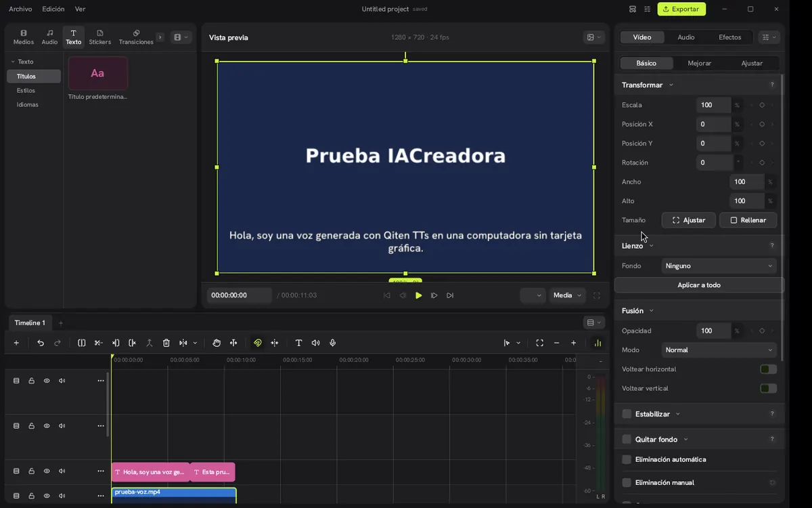Viewport: 812px width, 508px height.
Task: Toggle the magnetic snapping icon
Action: [x=257, y=343]
